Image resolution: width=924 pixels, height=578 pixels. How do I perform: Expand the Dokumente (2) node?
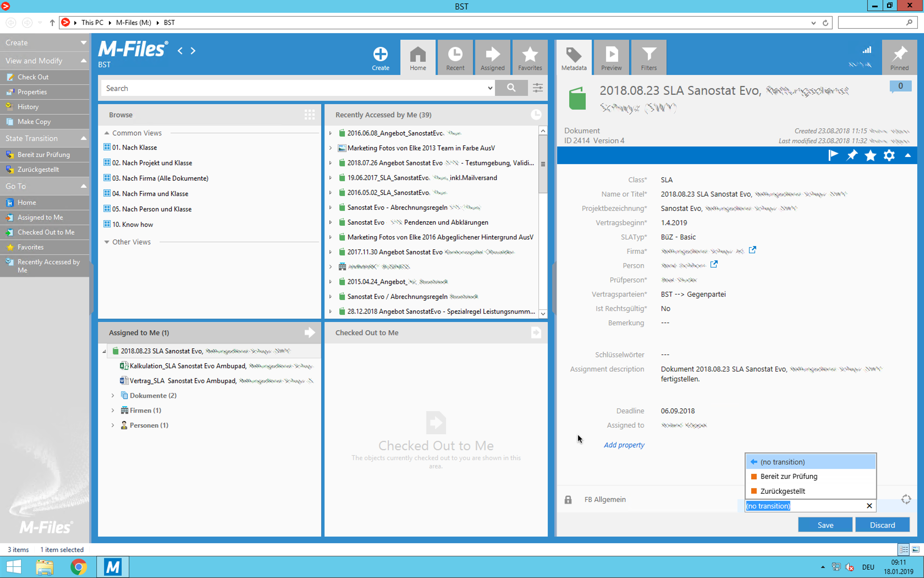(x=113, y=395)
